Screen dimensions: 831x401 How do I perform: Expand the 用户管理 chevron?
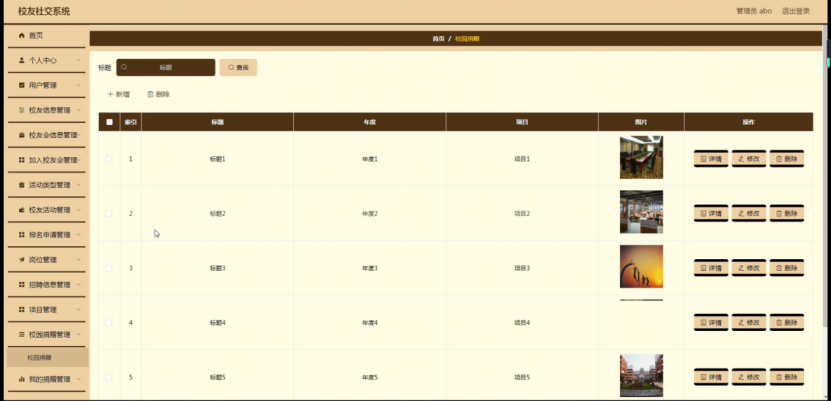point(78,85)
